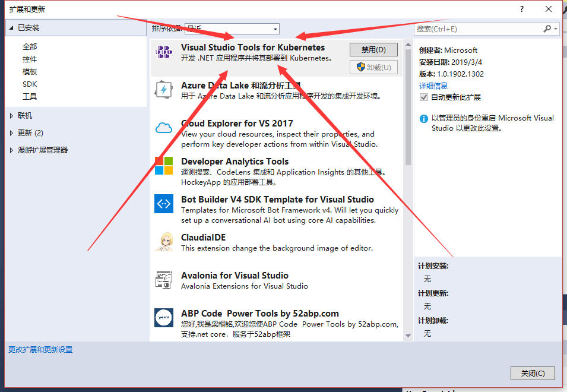Click the scrollbar up arrow
This screenshot has width=567, height=392.
click(x=408, y=45)
